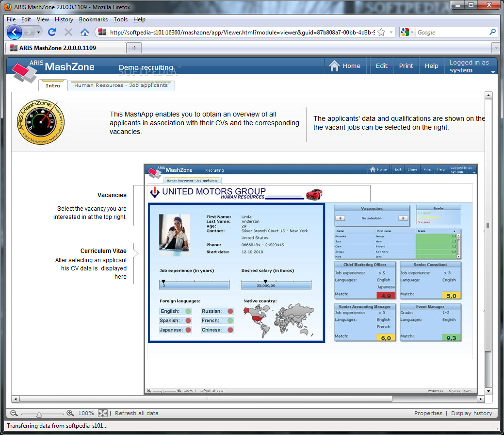Switch to Human Resources - Job applicants tab
Image resolution: width=504 pixels, height=435 pixels.
coord(121,85)
